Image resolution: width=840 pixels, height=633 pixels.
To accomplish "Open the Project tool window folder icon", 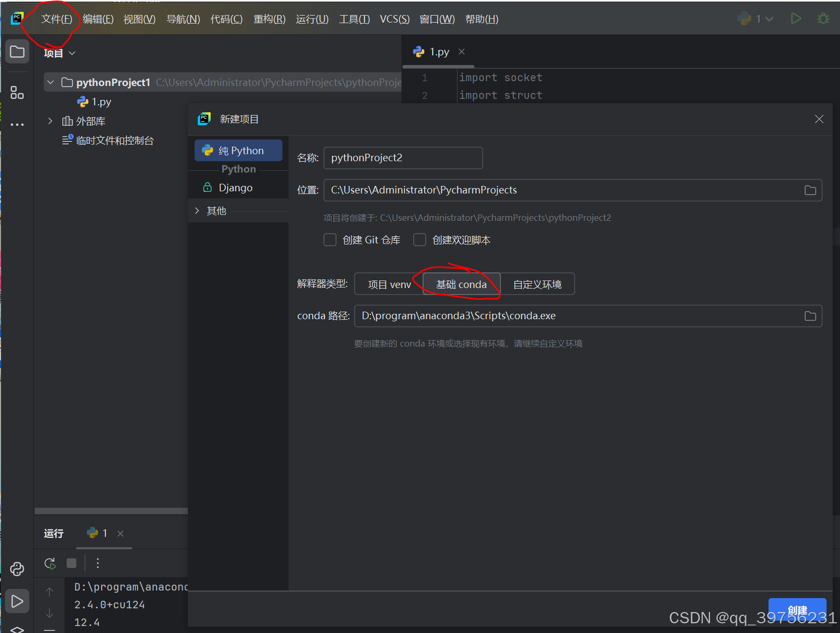I will pyautogui.click(x=17, y=51).
